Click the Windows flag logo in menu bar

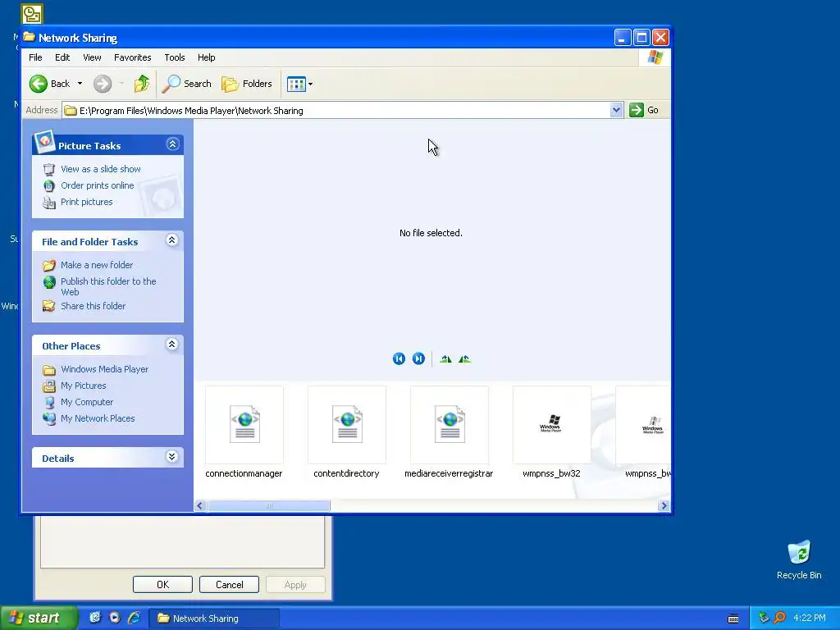tap(655, 57)
